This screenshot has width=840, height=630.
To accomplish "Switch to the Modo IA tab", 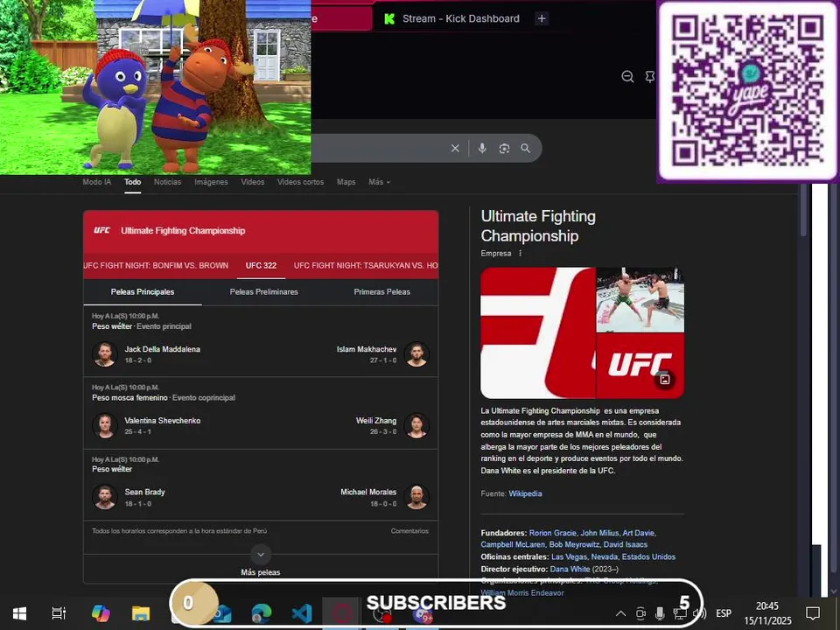I will 97,182.
